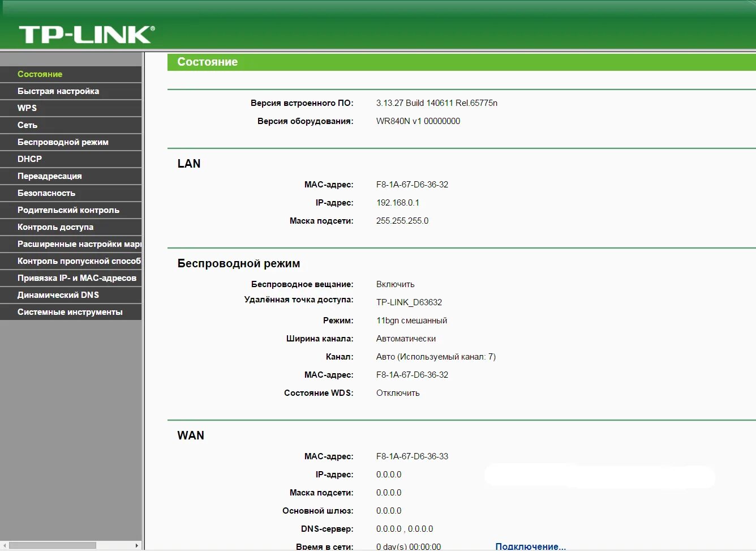Select hardware version WR840N v1 text
Viewport: 756px width, 551px height.
(418, 121)
